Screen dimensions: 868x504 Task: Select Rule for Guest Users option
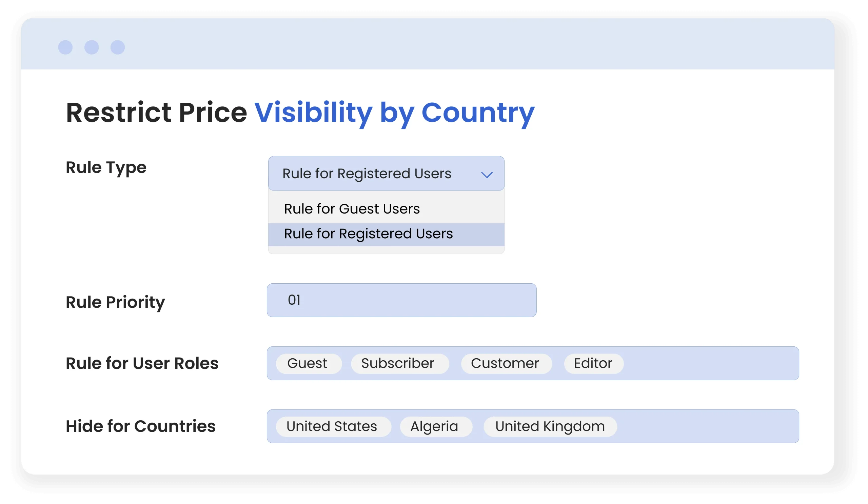pyautogui.click(x=352, y=209)
